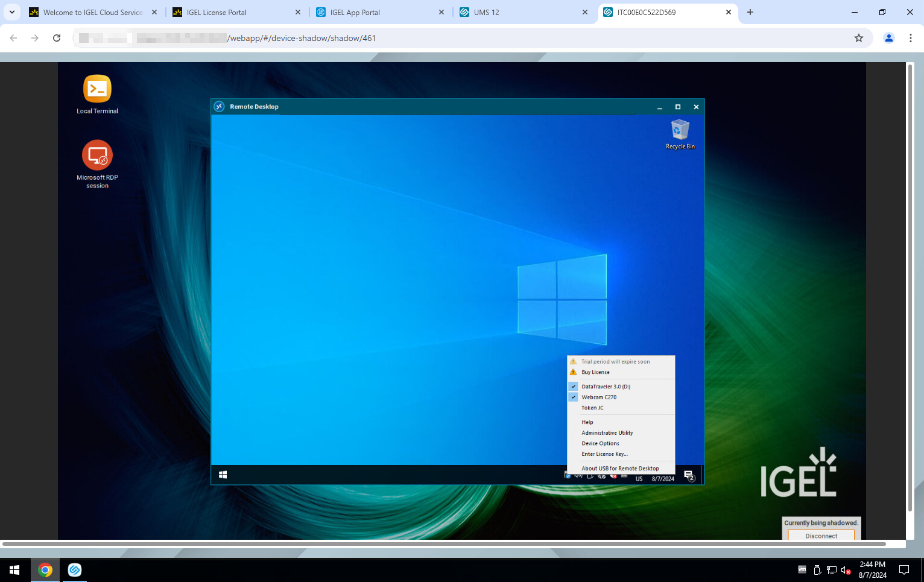Bookmark this page with the star icon
924x582 pixels.
[859, 38]
